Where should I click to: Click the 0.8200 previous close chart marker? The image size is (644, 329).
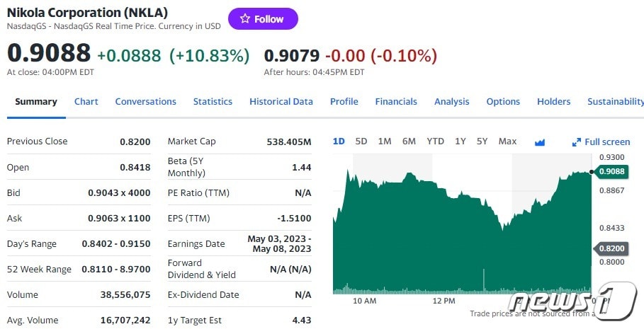pos(611,248)
